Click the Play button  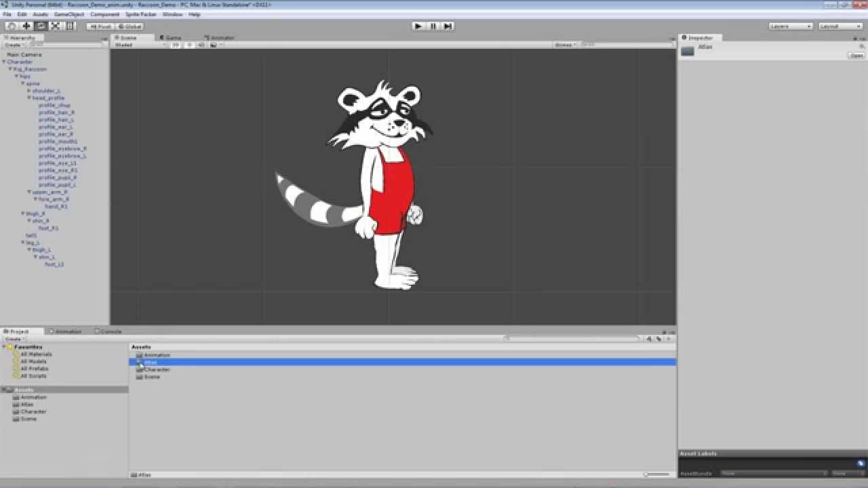point(418,26)
